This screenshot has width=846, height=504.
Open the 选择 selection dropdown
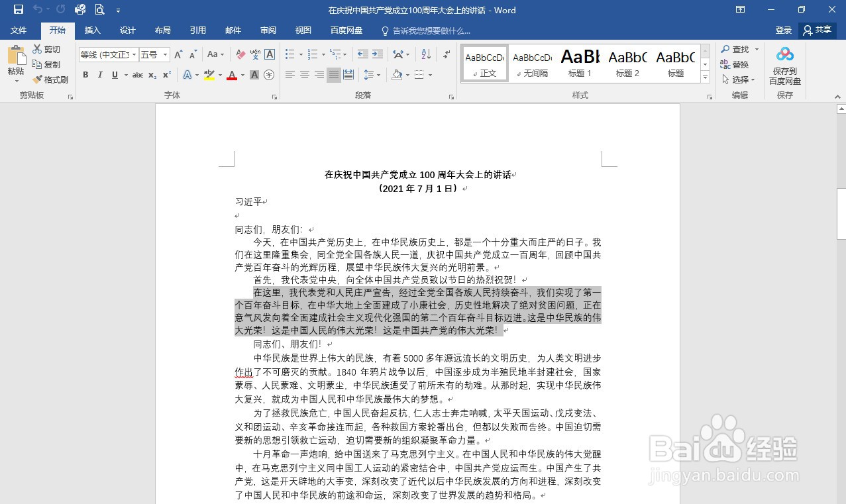[738, 79]
